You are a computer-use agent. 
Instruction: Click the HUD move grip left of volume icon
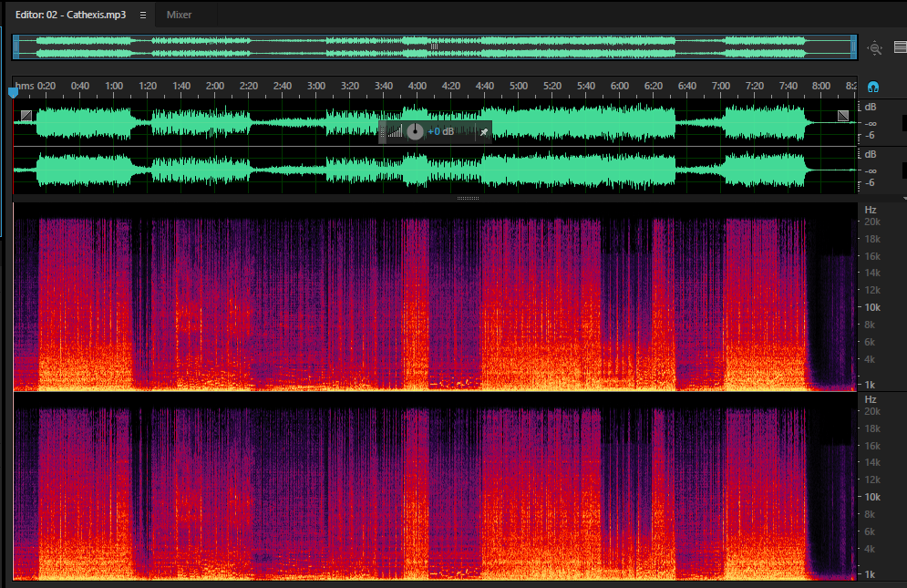[x=382, y=132]
